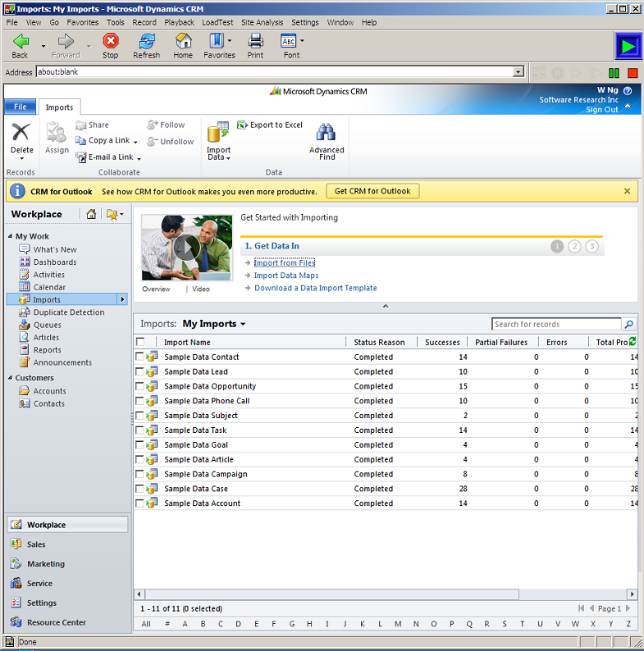Viewport: 644px width, 651px height.
Task: Tick the Sample Data Goal checkbox
Action: 139,444
